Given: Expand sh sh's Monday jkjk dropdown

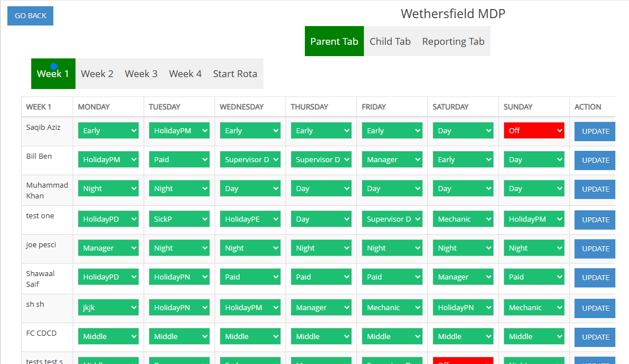Looking at the screenshot, I should pos(108,307).
